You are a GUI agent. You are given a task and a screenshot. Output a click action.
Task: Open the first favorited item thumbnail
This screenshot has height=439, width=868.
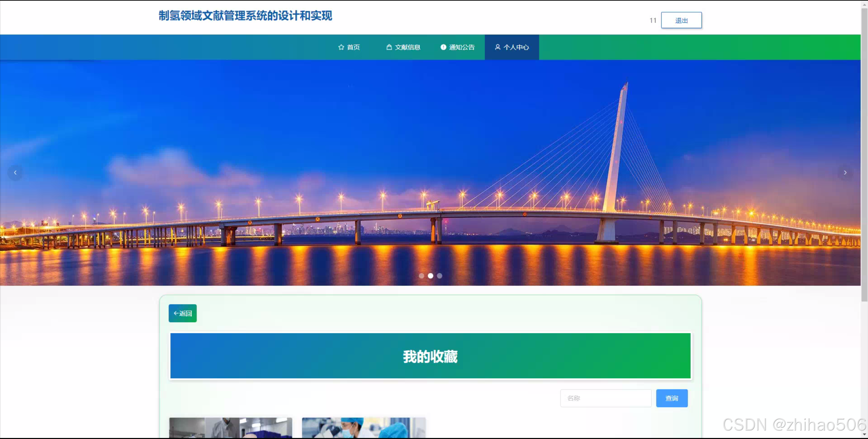[230, 427]
